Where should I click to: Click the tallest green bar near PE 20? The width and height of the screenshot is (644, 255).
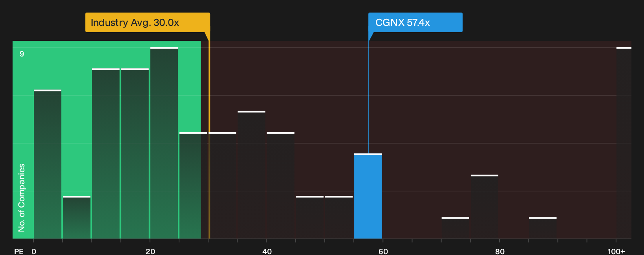click(x=164, y=143)
